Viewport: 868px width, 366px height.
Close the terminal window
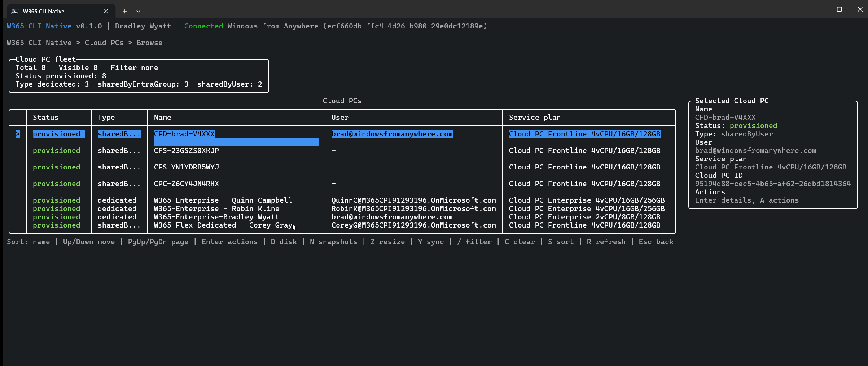(860, 9)
